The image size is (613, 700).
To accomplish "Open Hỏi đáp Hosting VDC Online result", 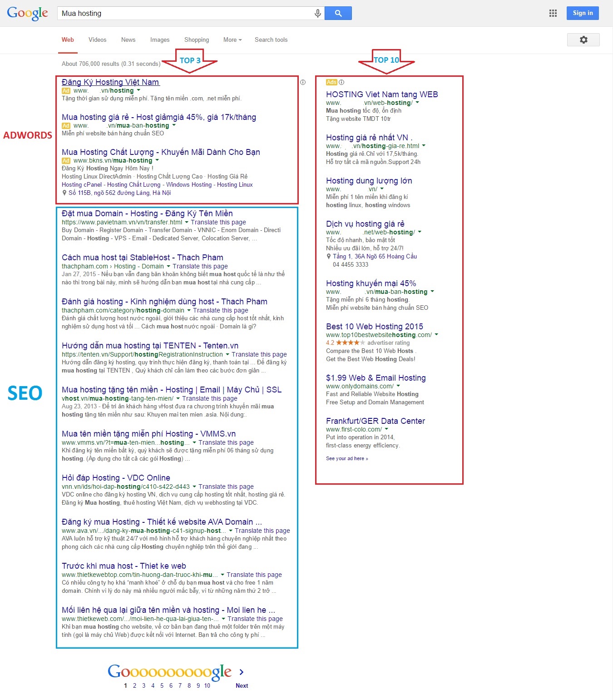I will pos(116,478).
